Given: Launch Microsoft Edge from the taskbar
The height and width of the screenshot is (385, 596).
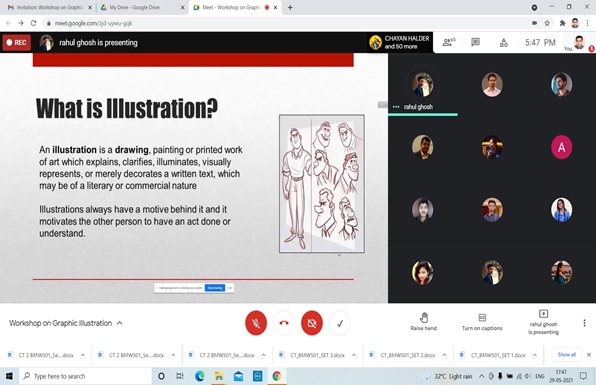Looking at the screenshot, I should pyautogui.click(x=200, y=376).
